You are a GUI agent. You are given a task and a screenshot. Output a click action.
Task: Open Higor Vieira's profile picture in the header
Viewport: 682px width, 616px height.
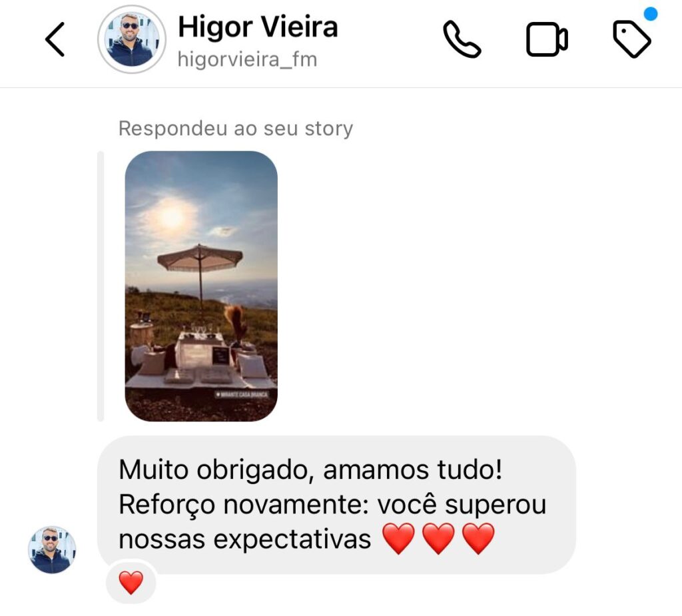coord(132,39)
